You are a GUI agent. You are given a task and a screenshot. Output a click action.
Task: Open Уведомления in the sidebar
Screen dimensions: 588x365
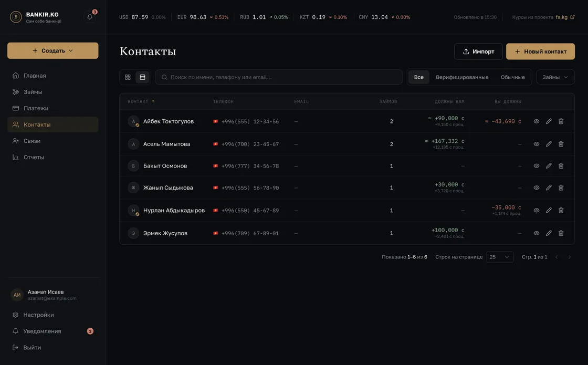coord(53,331)
